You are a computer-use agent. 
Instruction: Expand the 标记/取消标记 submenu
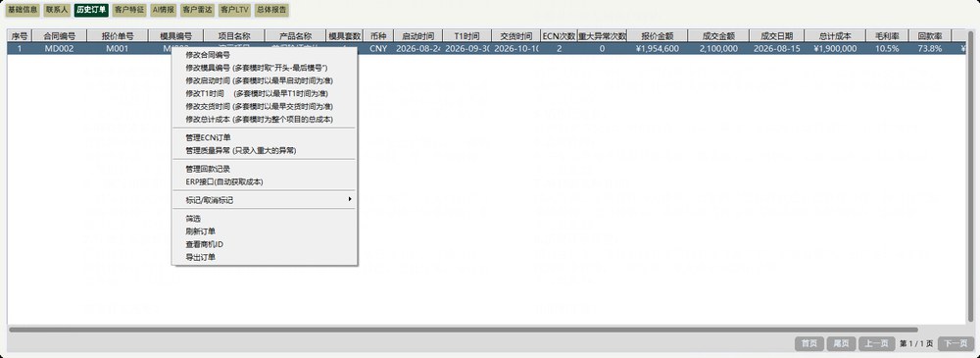pos(265,200)
